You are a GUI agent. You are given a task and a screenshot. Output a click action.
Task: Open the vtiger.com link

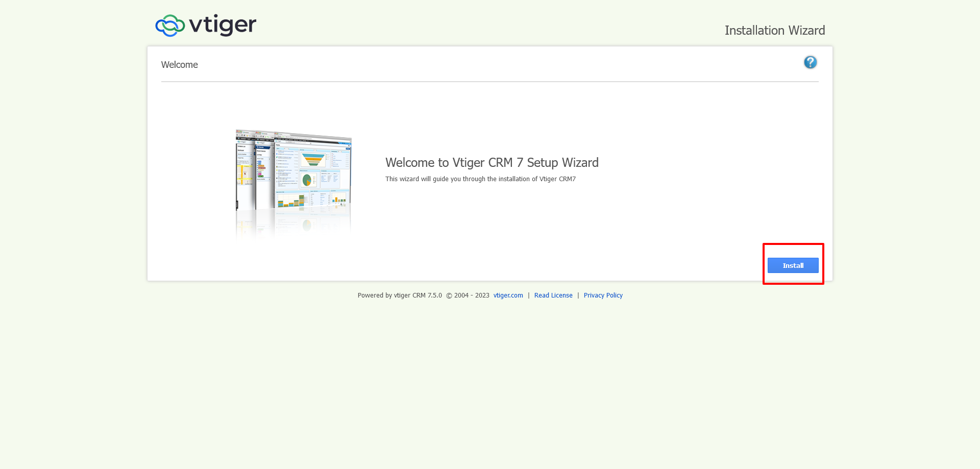[508, 295]
